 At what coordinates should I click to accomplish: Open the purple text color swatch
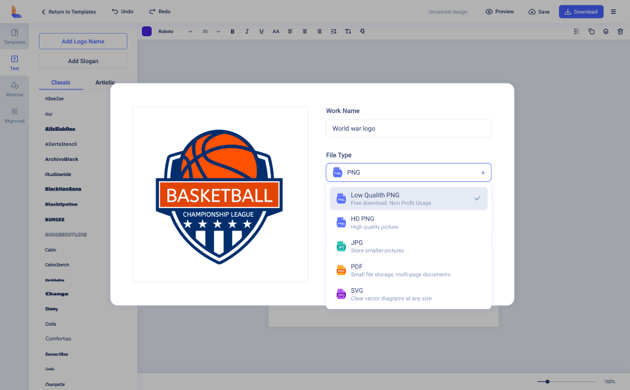pos(147,31)
